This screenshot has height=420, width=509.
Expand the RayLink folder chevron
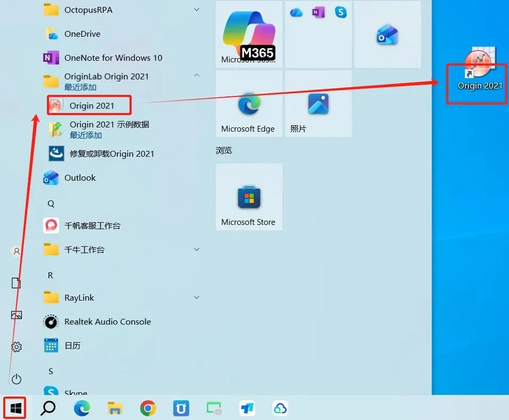[x=197, y=297]
